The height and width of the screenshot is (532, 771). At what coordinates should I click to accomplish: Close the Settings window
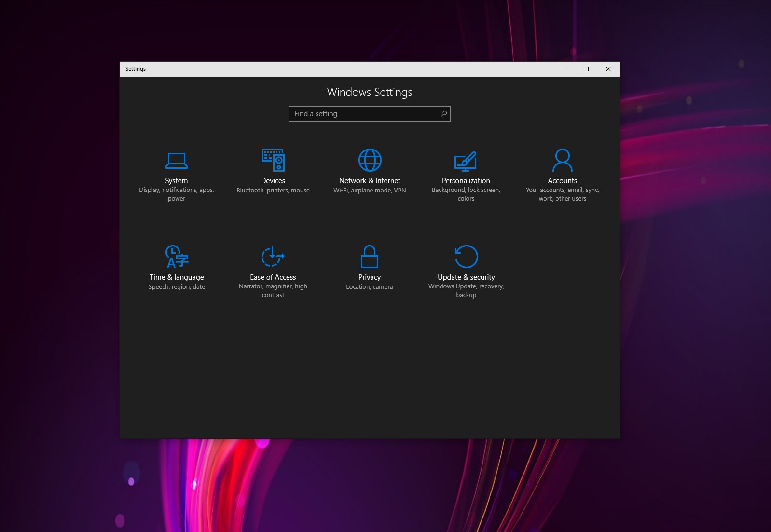click(x=608, y=69)
